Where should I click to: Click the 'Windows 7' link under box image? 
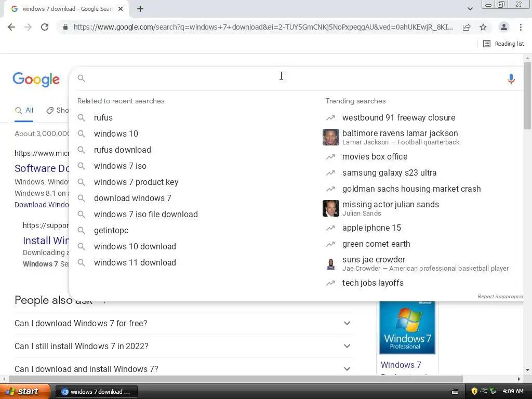pyautogui.click(x=401, y=365)
